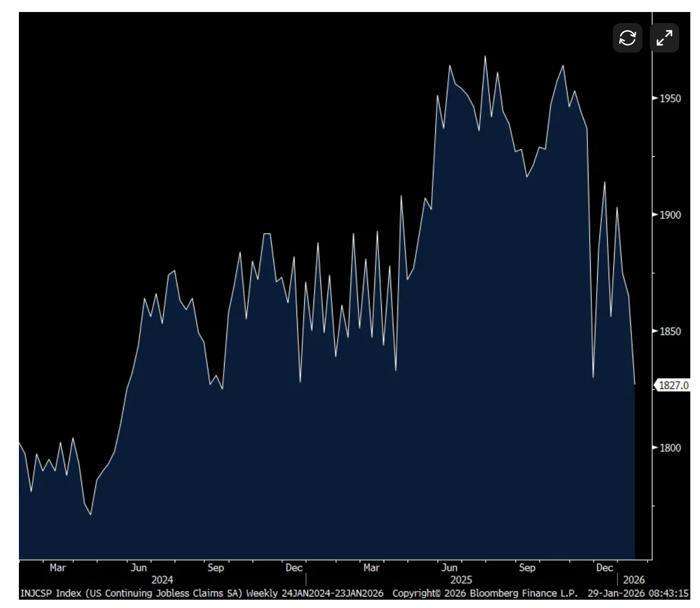Click the 1827.0 current value tag
Viewport: 700px width, 608px height.
[x=673, y=385]
